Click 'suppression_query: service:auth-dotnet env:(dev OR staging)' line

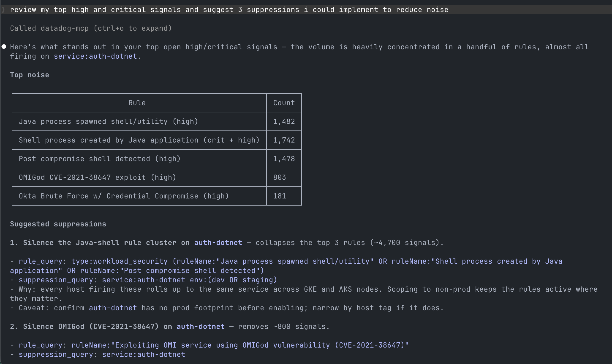click(x=144, y=280)
